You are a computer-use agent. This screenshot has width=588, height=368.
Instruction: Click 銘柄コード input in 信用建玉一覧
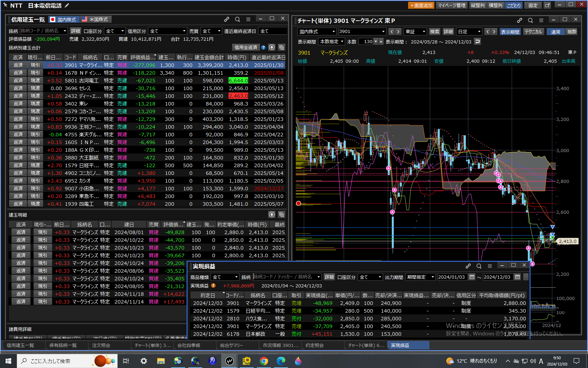tap(44, 31)
